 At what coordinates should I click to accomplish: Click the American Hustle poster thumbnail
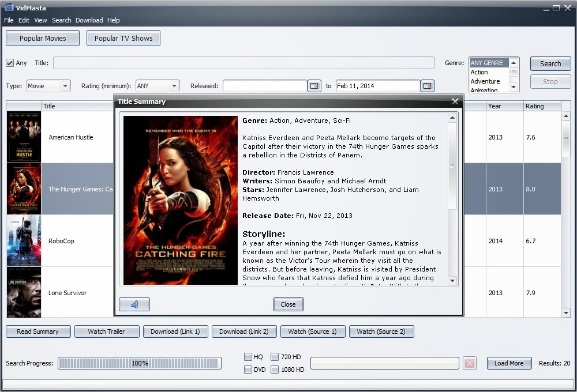24,137
